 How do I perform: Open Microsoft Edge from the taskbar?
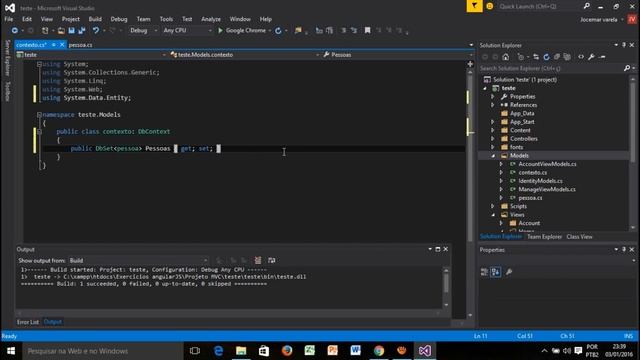click(x=218, y=351)
